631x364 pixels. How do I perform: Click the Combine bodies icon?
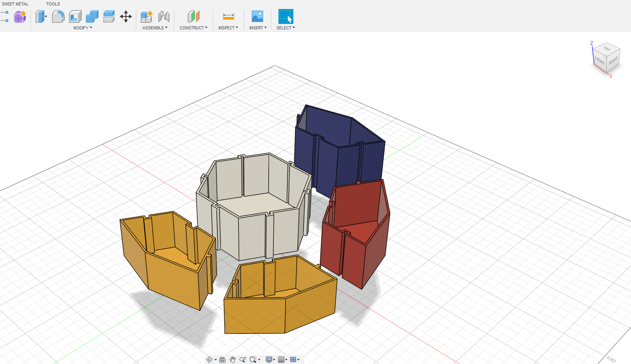pyautogui.click(x=92, y=16)
